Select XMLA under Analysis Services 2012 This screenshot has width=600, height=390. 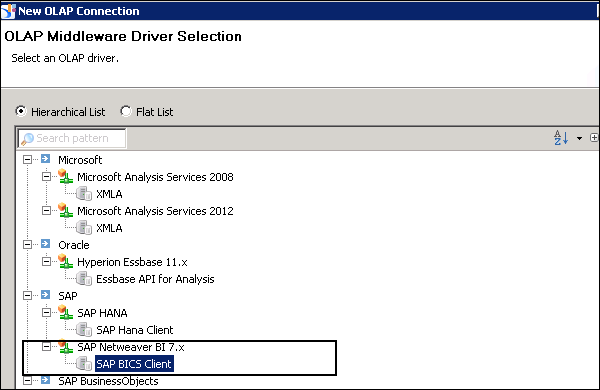(109, 228)
